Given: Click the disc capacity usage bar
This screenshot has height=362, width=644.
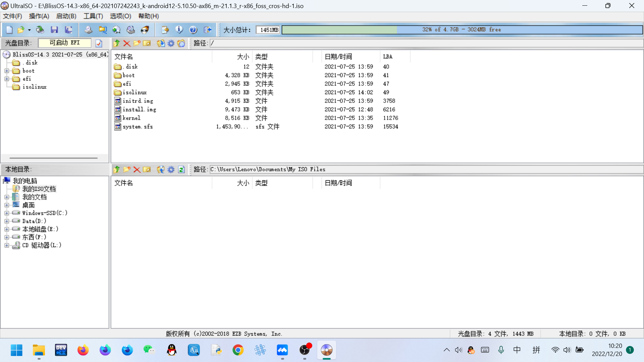Looking at the screenshot, I should click(462, 30).
